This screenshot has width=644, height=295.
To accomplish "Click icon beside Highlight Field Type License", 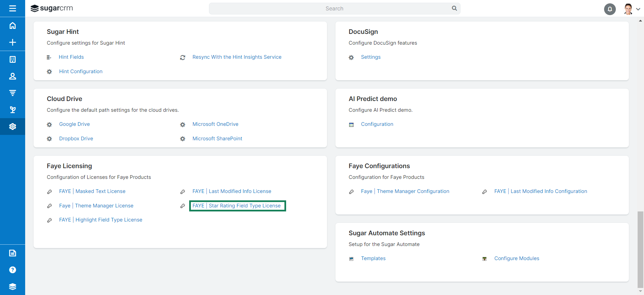I will [x=49, y=220].
